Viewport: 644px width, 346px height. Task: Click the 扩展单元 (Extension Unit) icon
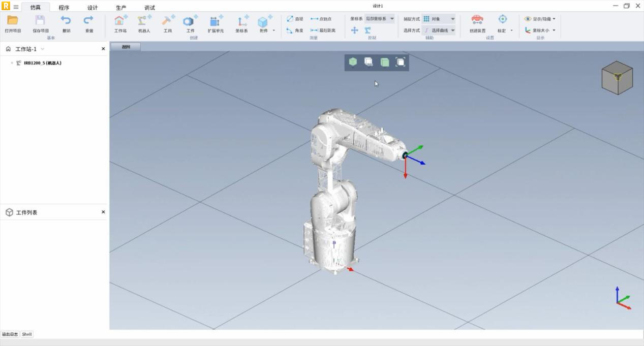[x=216, y=21]
